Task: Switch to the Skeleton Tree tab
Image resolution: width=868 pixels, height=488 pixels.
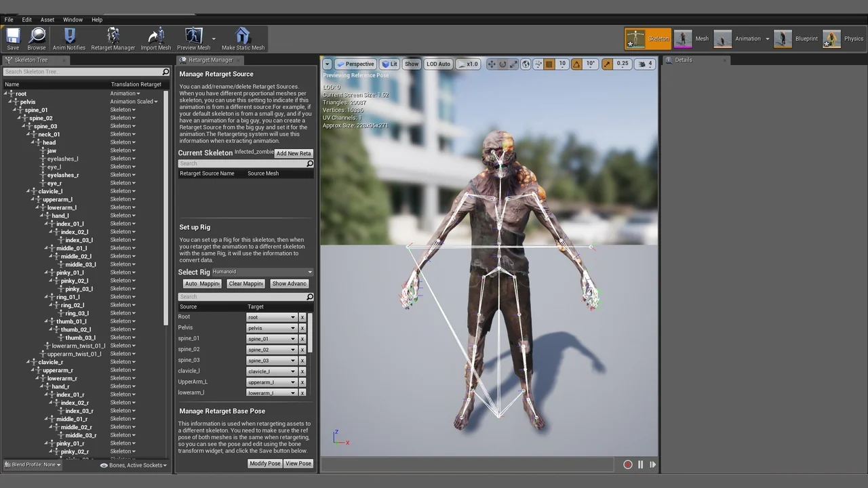Action: tap(31, 60)
